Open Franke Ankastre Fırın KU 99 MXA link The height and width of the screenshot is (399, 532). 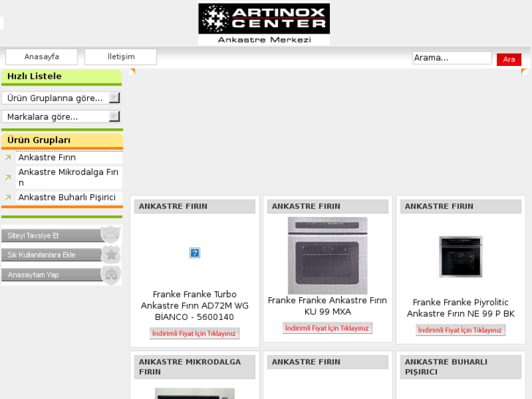(x=327, y=306)
